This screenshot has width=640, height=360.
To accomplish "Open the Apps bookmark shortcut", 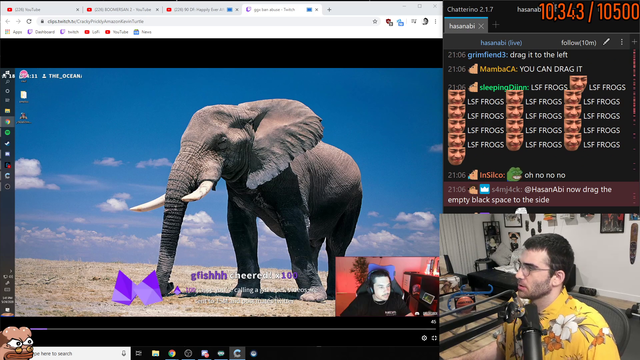I will pyautogui.click(x=13, y=32).
